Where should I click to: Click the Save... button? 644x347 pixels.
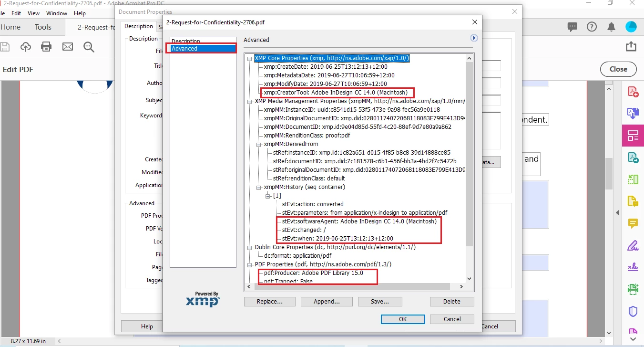[x=380, y=302]
